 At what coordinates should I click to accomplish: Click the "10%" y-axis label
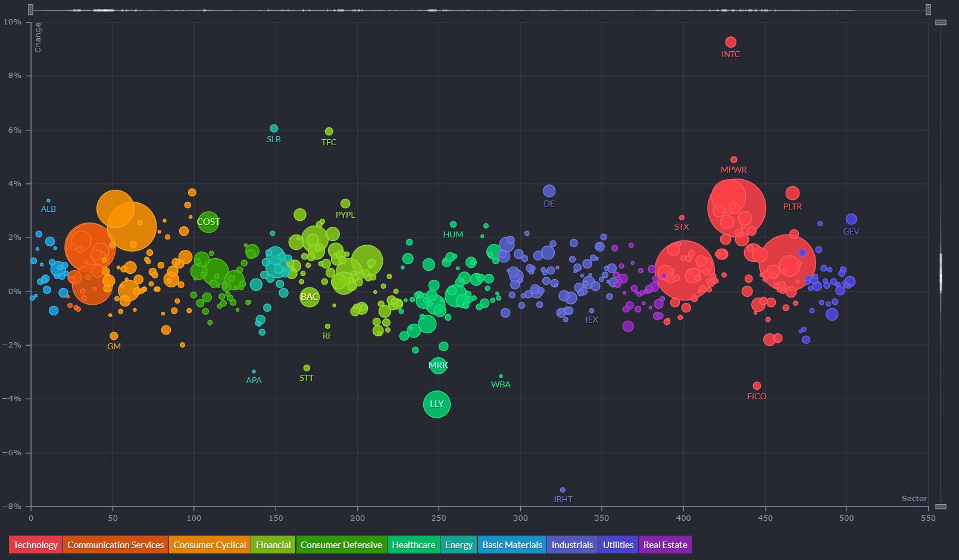(13, 21)
